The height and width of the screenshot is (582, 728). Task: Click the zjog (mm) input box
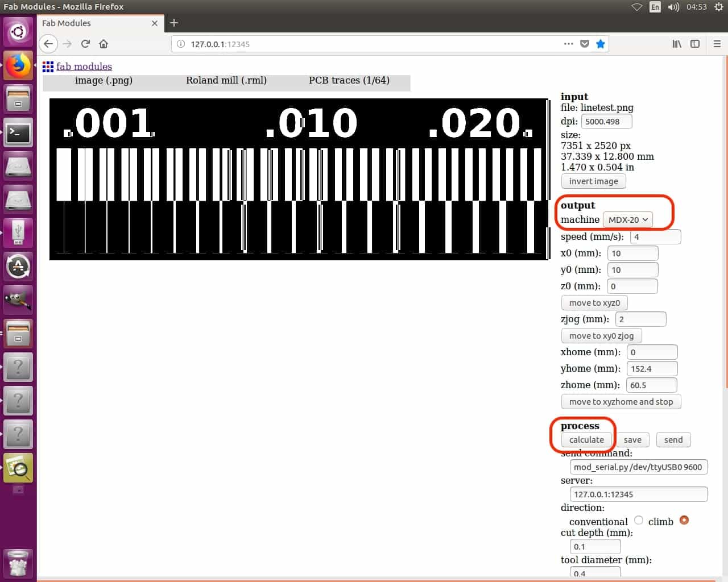640,319
